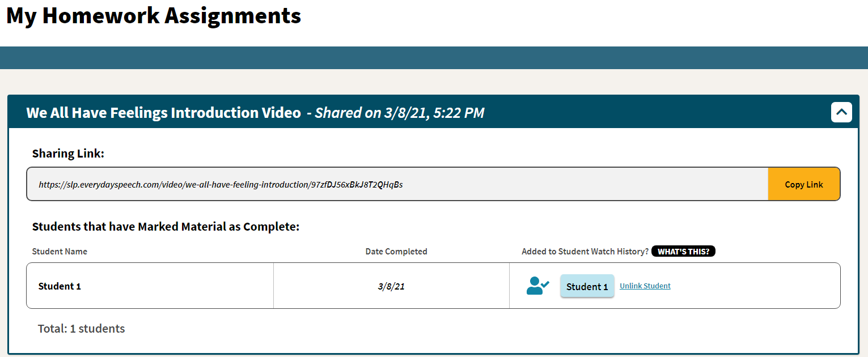
Task: Click the Student 1 linked student button
Action: coord(587,286)
